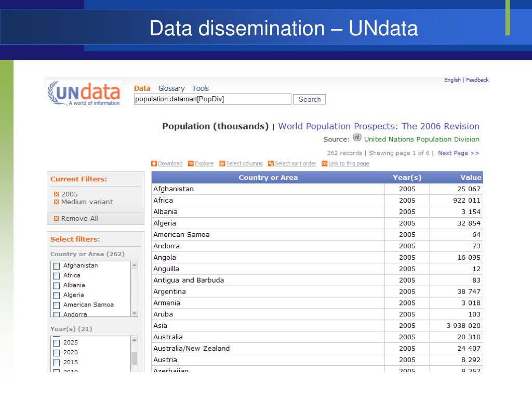This screenshot has height=399, width=532.
Task: Enable the 2015 year checkbox
Action: (x=57, y=362)
